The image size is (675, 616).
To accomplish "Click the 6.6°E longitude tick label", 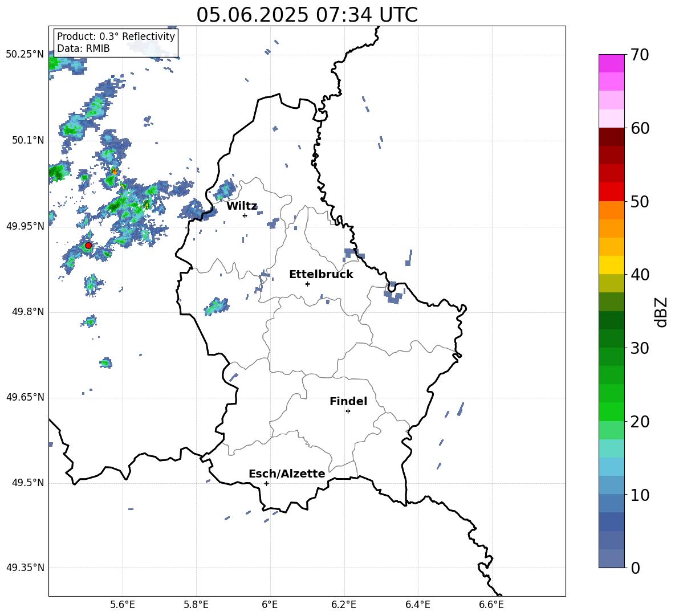I will click(491, 605).
